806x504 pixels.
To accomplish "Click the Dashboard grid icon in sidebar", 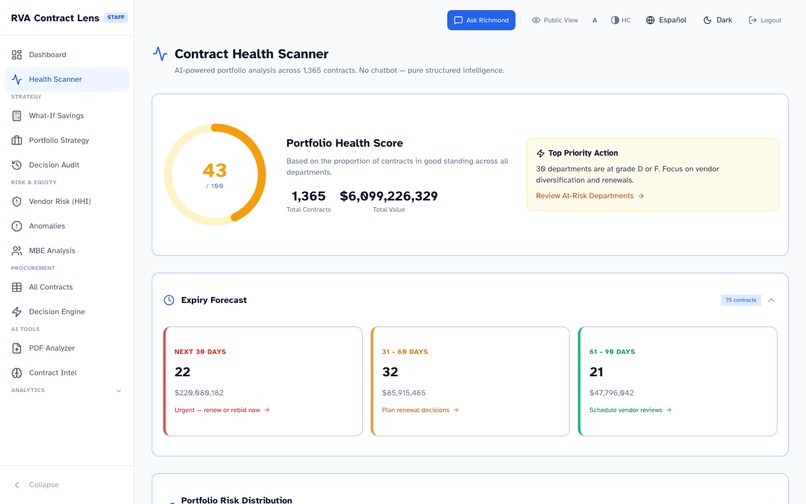I will pos(17,55).
